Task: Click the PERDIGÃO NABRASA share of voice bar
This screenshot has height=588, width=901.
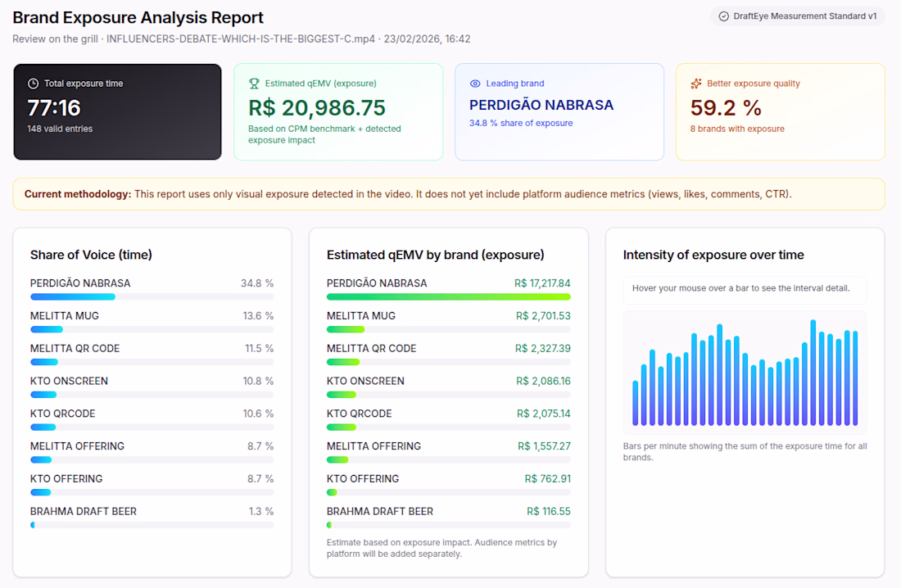Action: (x=72, y=296)
